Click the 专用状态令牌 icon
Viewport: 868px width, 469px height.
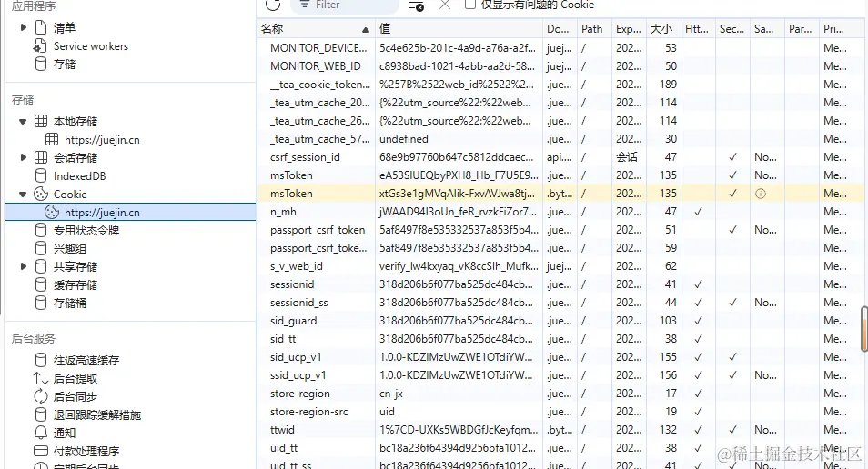tap(40, 231)
